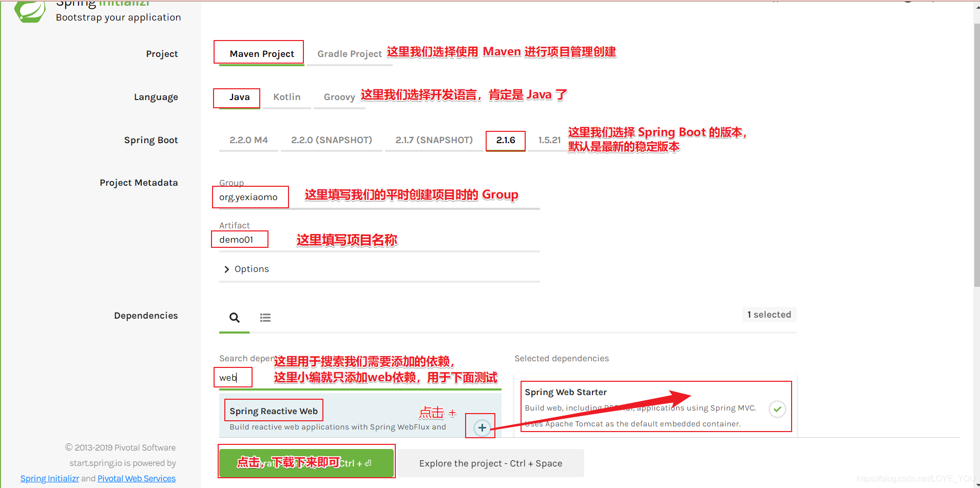Click the Artifact field label
The image size is (980, 488).
coord(235,225)
